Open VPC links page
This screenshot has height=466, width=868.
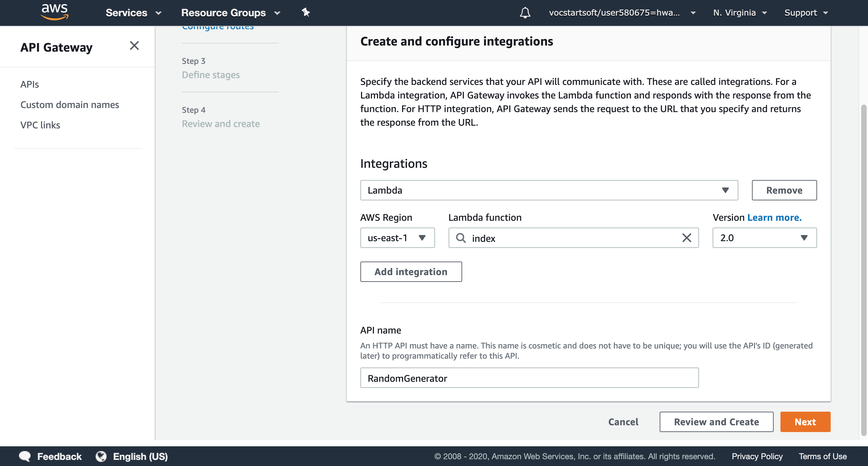40,125
